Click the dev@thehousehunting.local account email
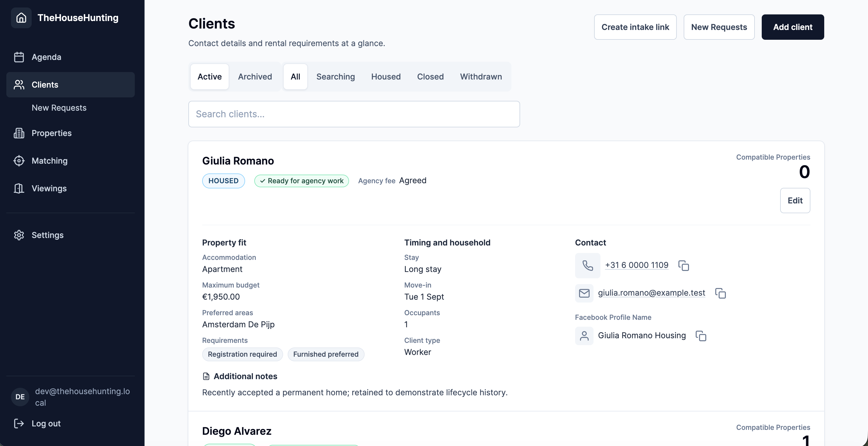The width and height of the screenshot is (868, 446). point(83,397)
